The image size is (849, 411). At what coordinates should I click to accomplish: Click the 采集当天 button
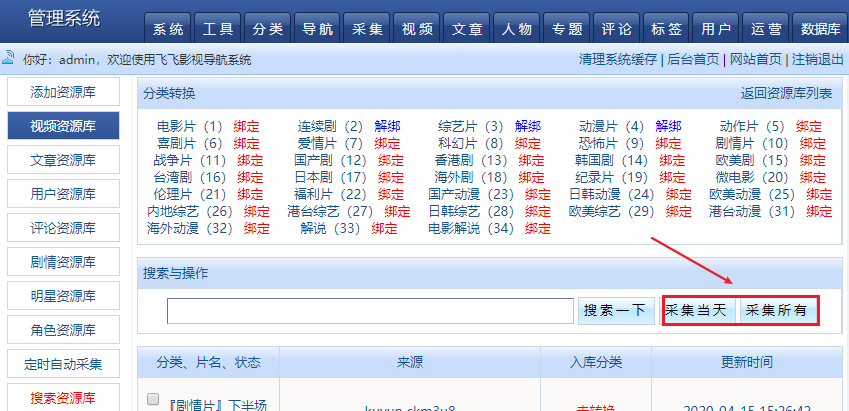click(699, 311)
